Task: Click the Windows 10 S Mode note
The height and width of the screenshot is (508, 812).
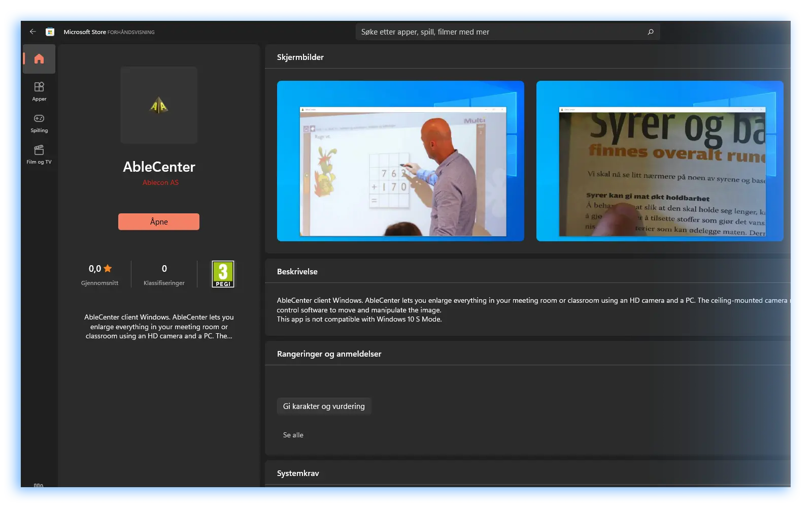Action: 359,320
